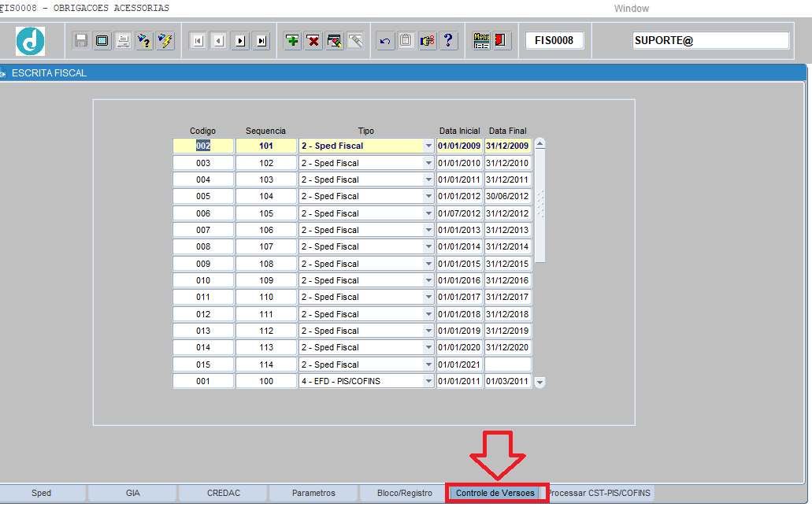Click Sequencia 100 cell
This screenshot has width=812, height=507.
[266, 381]
